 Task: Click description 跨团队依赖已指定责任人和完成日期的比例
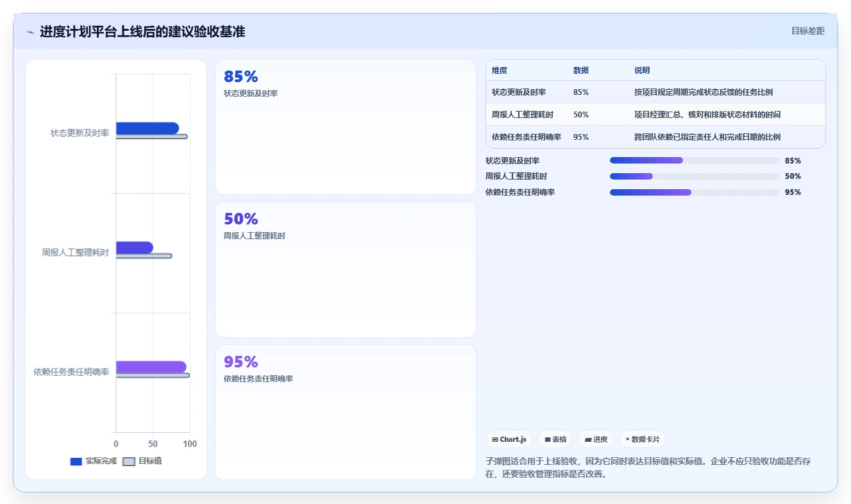point(707,137)
